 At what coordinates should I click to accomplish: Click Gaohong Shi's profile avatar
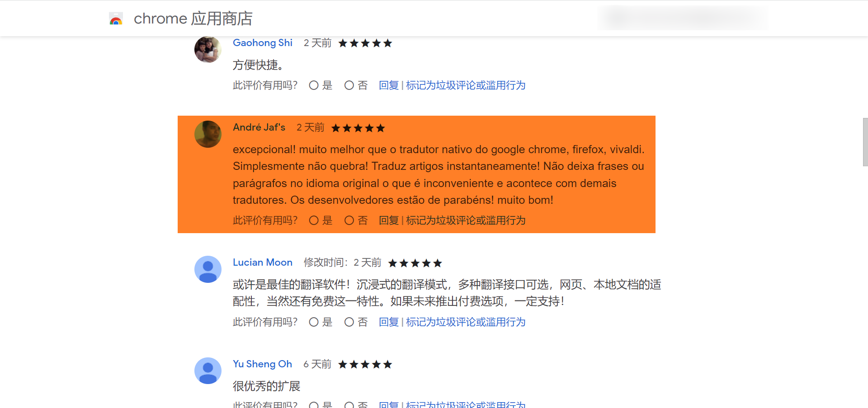click(x=208, y=49)
